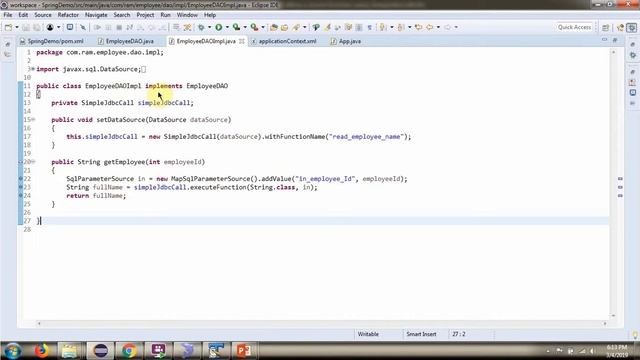Maximize the editor area
The width and height of the screenshot is (640, 360).
tap(615, 40)
